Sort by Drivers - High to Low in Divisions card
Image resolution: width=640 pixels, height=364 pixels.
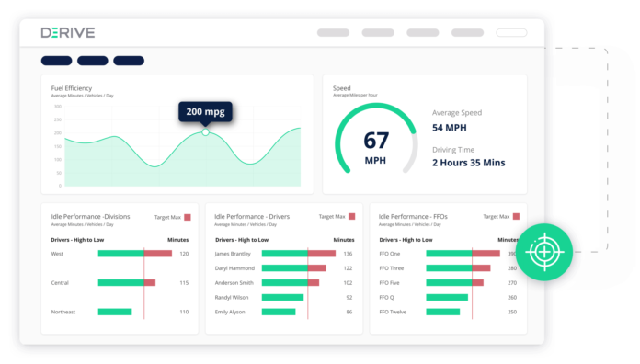click(x=77, y=240)
